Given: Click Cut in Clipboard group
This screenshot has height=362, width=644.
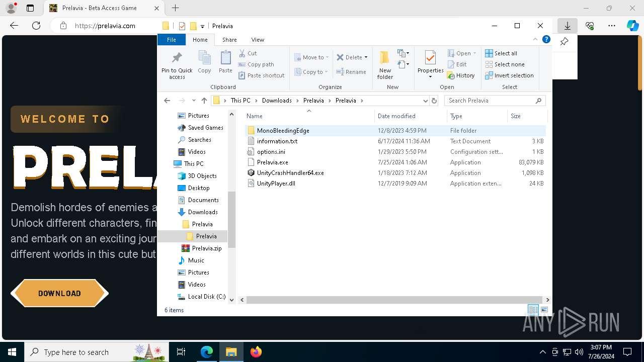Looking at the screenshot, I should point(248,53).
